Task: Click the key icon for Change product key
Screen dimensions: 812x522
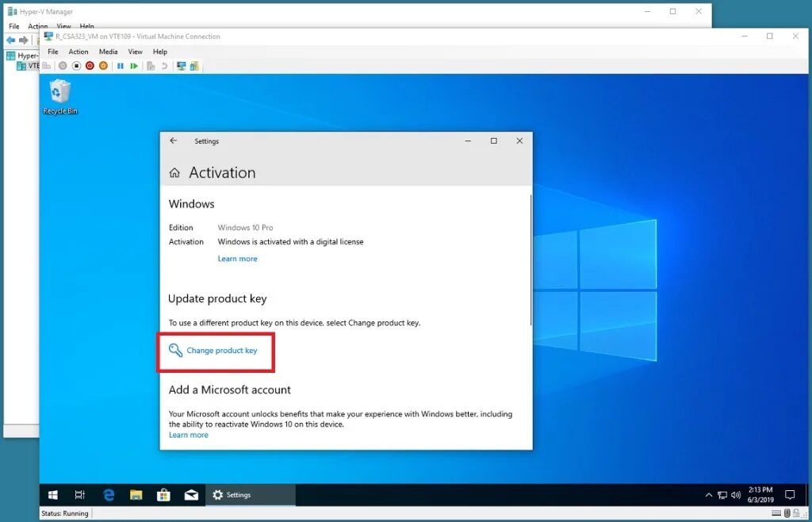Action: (175, 351)
